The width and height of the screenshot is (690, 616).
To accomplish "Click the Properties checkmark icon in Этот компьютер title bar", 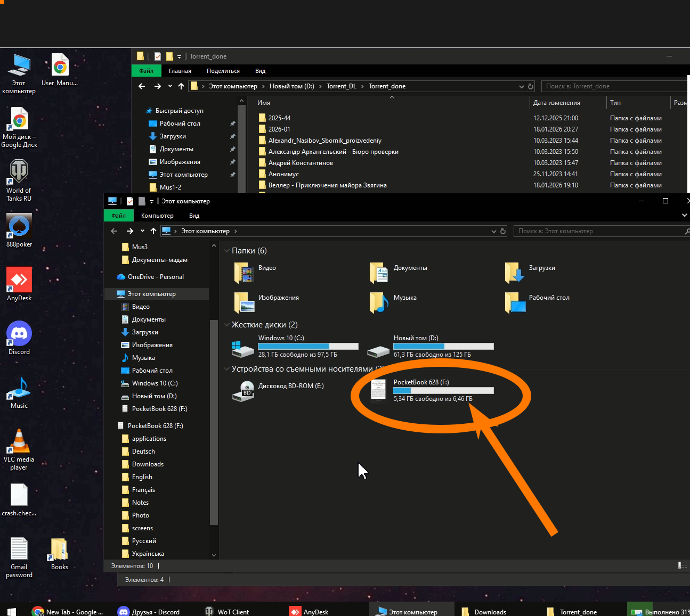I will (130, 201).
